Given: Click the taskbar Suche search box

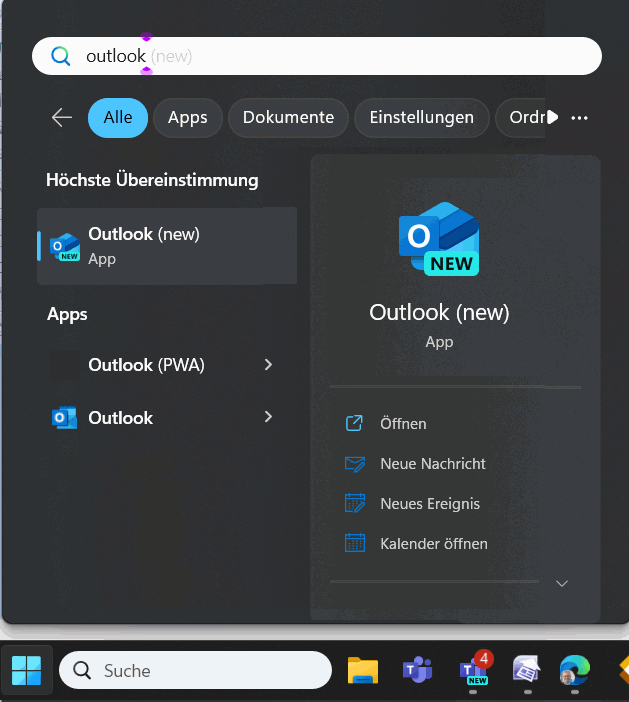Looking at the screenshot, I should click(x=195, y=671).
